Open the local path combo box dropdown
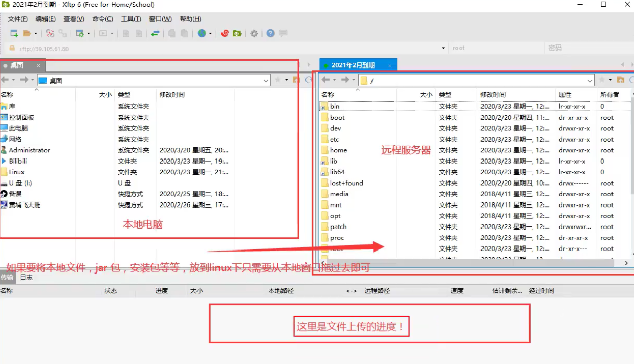 (x=266, y=80)
